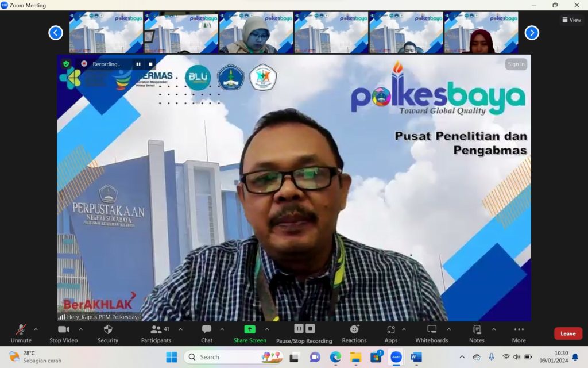This screenshot has height=368, width=588.
Task: Click the battery status tray icon
Action: 528,357
